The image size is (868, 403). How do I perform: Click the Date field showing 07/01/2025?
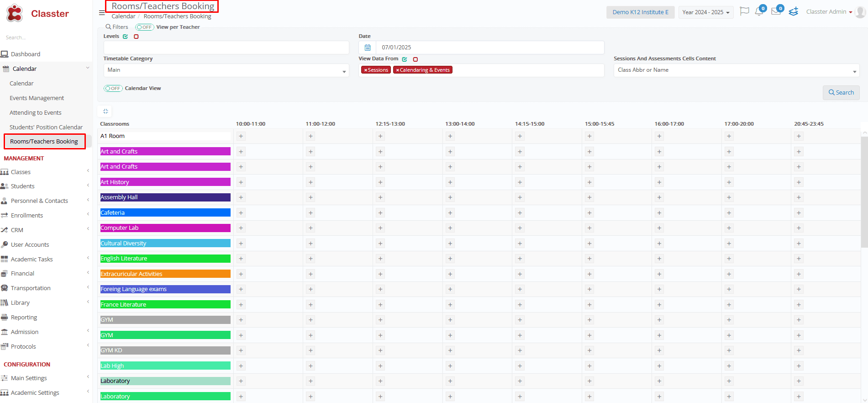[x=490, y=48]
